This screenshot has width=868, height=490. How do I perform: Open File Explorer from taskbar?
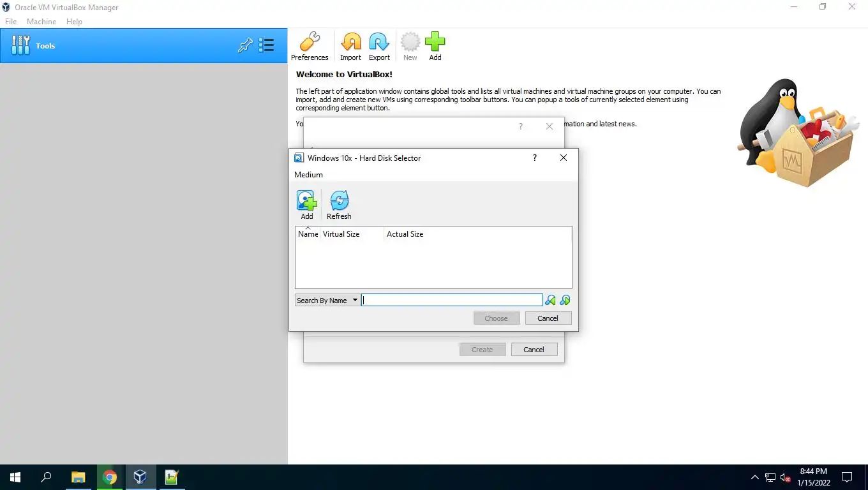pyautogui.click(x=78, y=477)
